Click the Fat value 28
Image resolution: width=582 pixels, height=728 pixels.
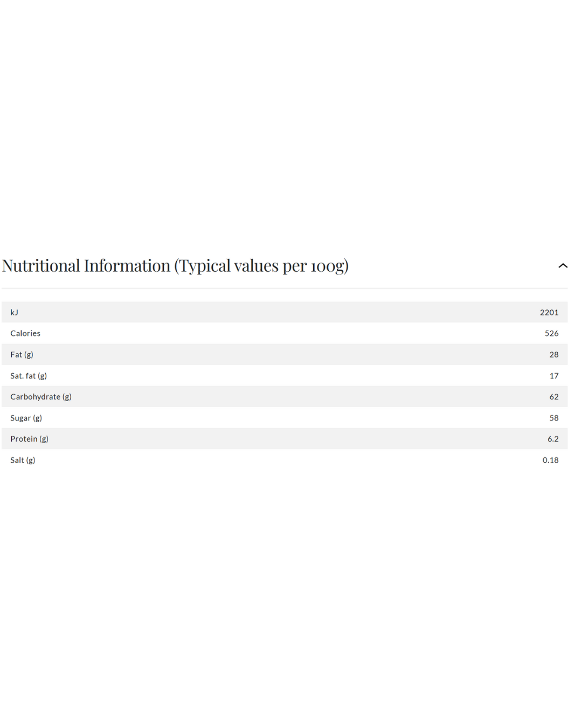click(x=553, y=354)
